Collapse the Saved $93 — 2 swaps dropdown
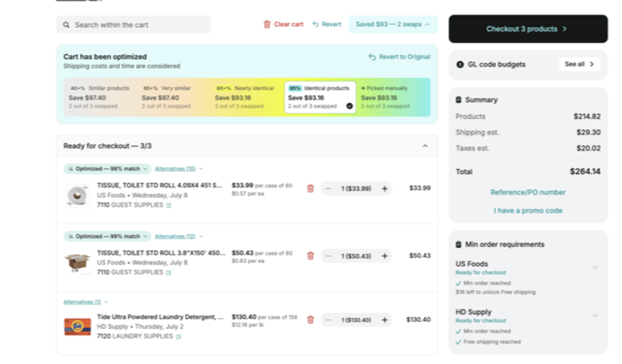The image size is (622, 364). (x=393, y=24)
